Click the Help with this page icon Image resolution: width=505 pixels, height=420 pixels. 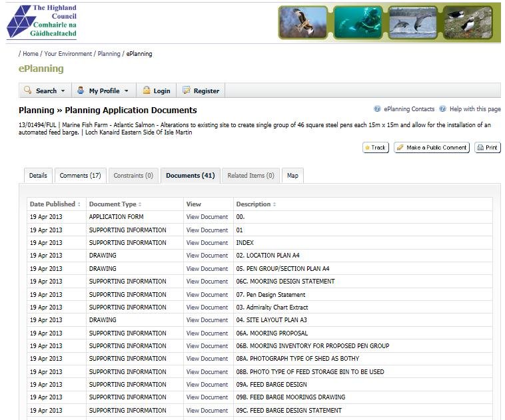pyautogui.click(x=442, y=109)
